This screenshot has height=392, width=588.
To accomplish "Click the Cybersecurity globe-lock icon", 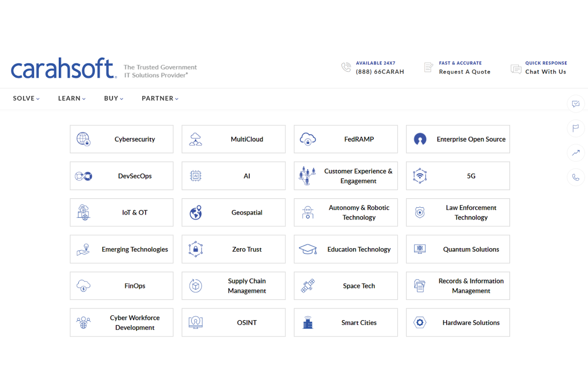I will click(83, 139).
